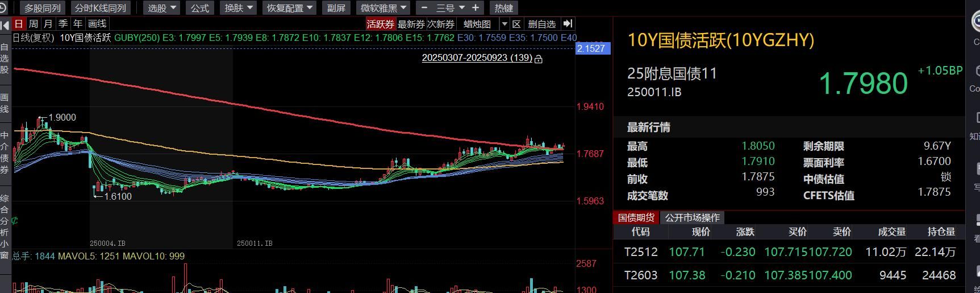Click the 多股同列 button

[x=43, y=8]
